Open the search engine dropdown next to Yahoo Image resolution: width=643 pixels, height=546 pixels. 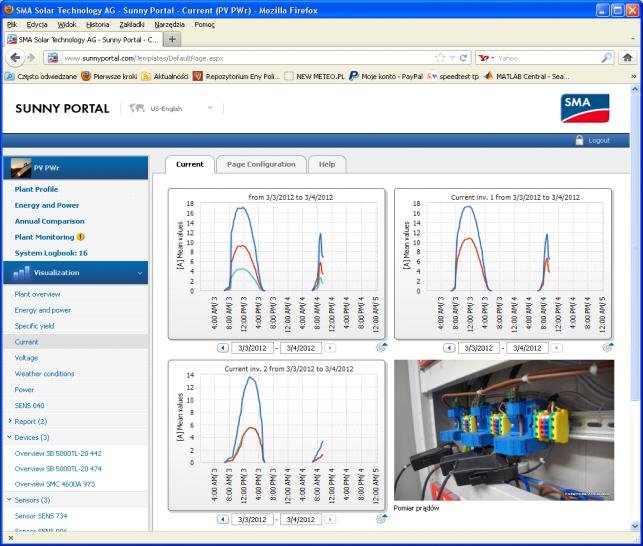click(x=493, y=58)
